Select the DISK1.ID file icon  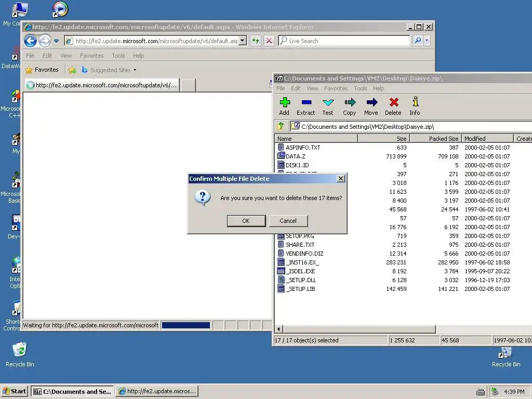pos(281,165)
